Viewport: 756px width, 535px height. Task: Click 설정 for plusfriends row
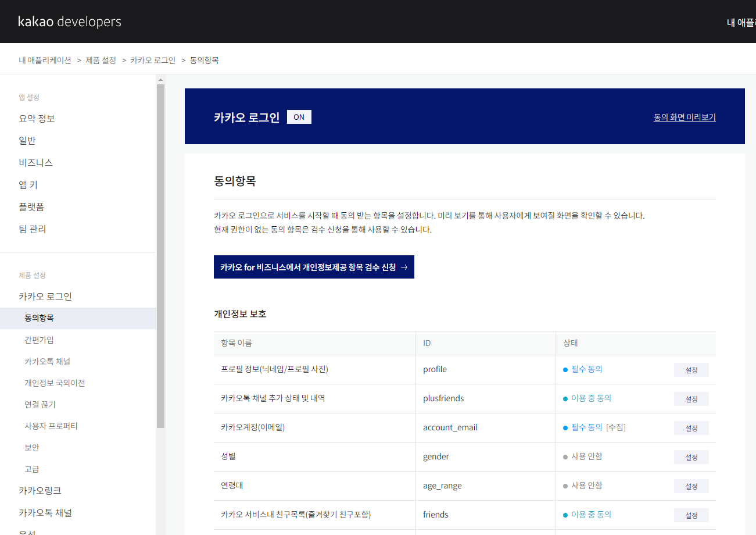pos(691,399)
